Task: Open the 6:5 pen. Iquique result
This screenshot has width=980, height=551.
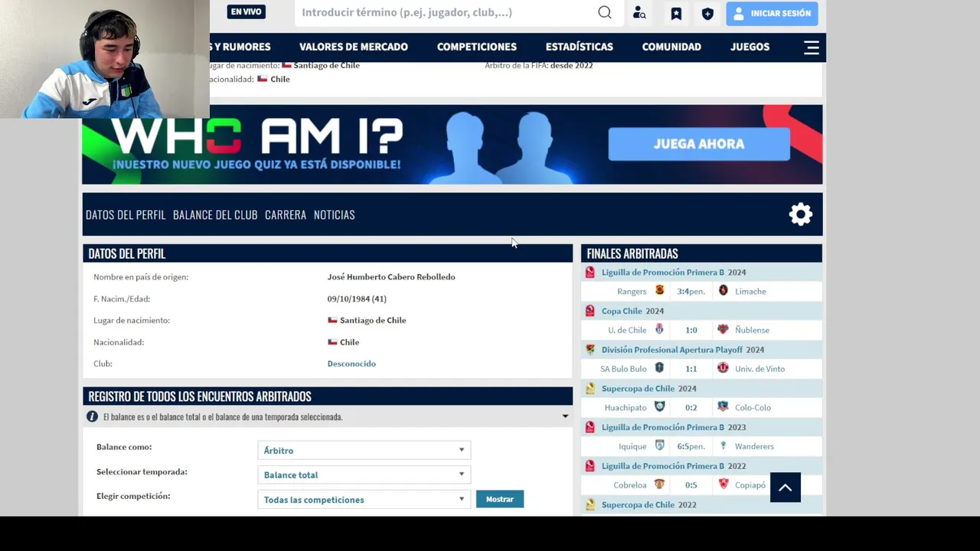Action: [x=691, y=446]
